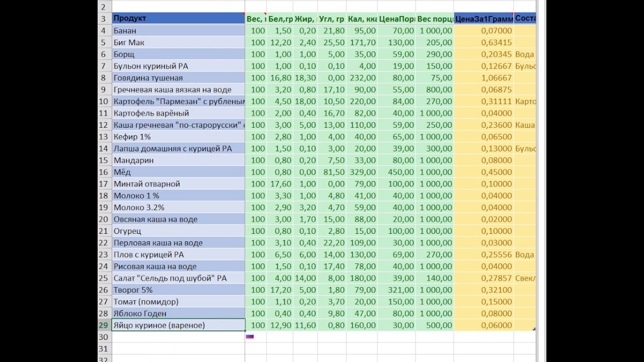Click Картофель "Пармезан" calorie value 220,00
Viewport: 644px width, 362px height.
pyautogui.click(x=362, y=102)
